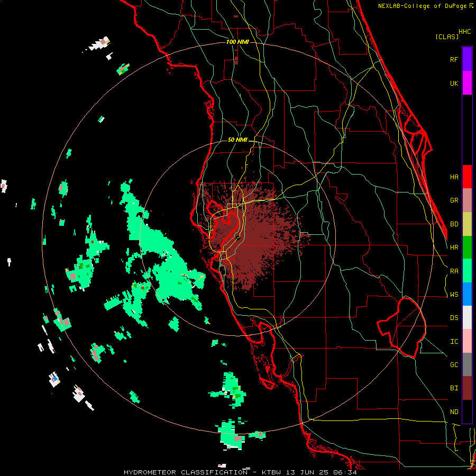This screenshot has width=476, height=476.
Task: Click the [CLAS] label
Action: 447,36
